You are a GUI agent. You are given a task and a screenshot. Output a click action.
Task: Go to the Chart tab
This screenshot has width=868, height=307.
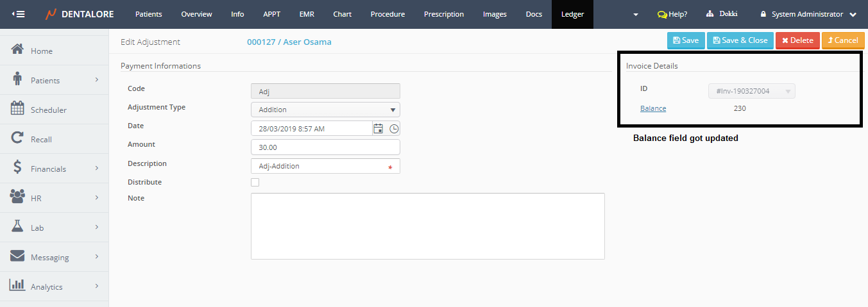click(342, 14)
